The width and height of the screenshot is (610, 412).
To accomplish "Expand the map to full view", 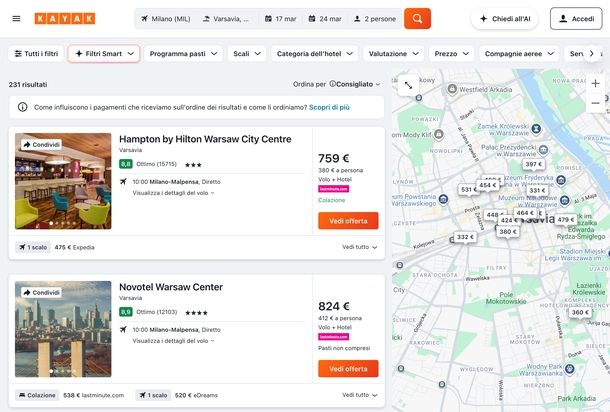I will click(408, 86).
